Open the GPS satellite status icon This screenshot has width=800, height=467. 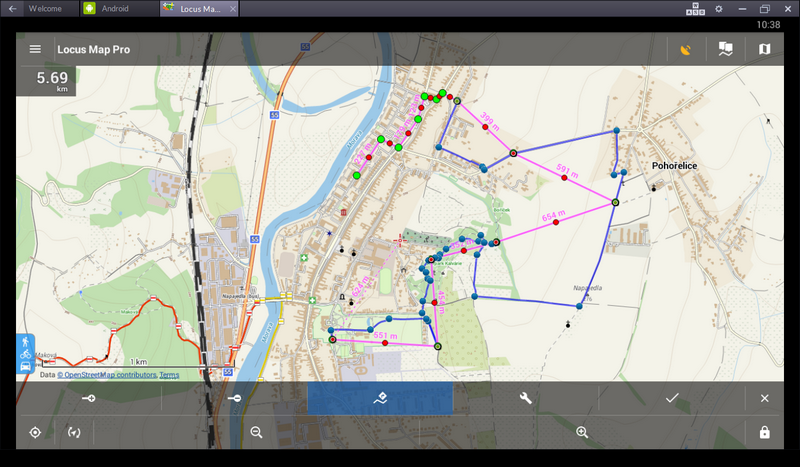coord(686,49)
